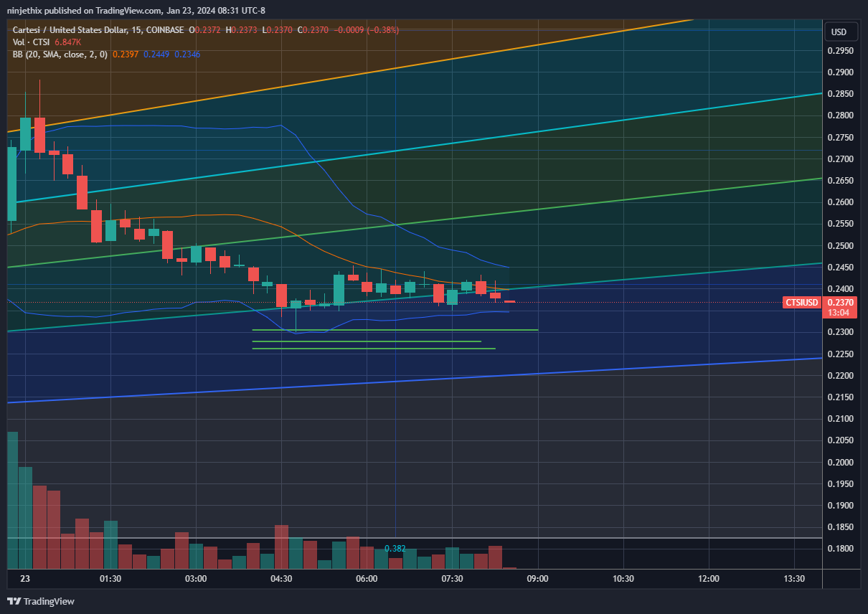868x614 pixels.
Task: Click the 0.2550 price axis label
Action: pyautogui.click(x=839, y=224)
